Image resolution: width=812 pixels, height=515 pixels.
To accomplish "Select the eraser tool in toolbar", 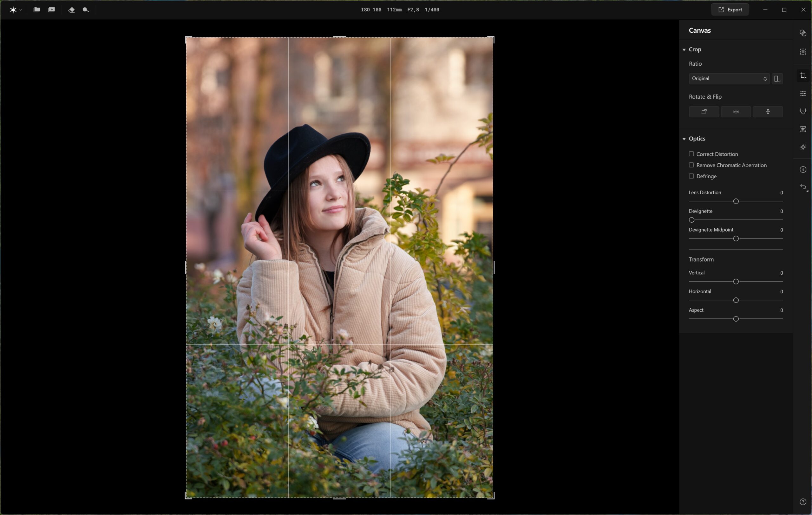I will click(71, 10).
